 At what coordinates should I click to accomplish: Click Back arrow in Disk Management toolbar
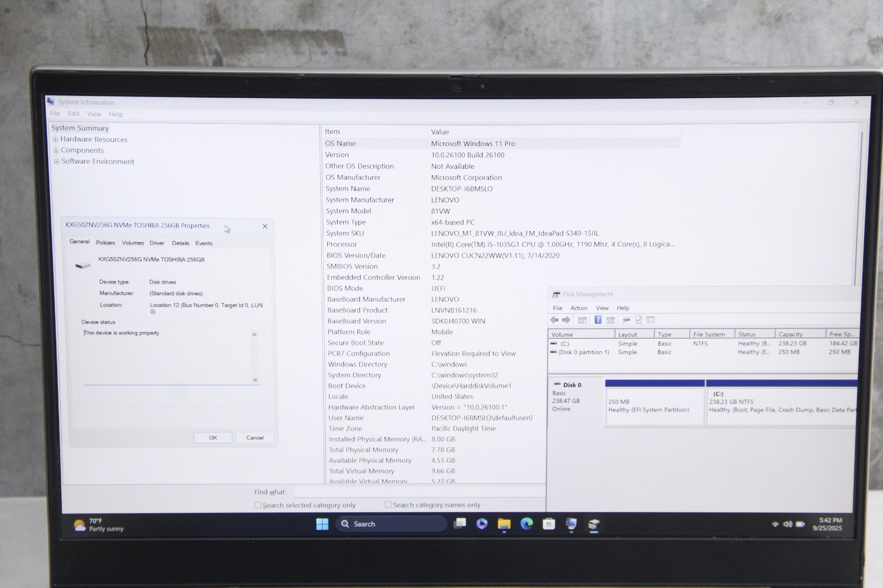pos(554,320)
